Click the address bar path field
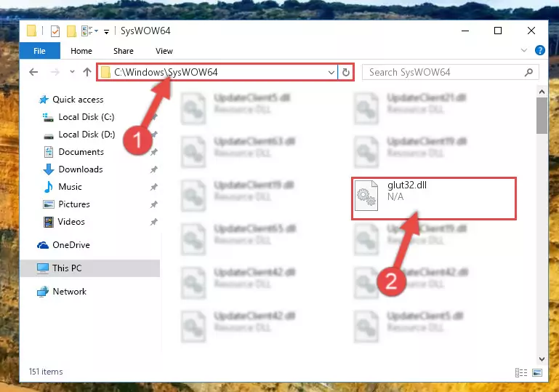The image size is (559, 392). [217, 73]
